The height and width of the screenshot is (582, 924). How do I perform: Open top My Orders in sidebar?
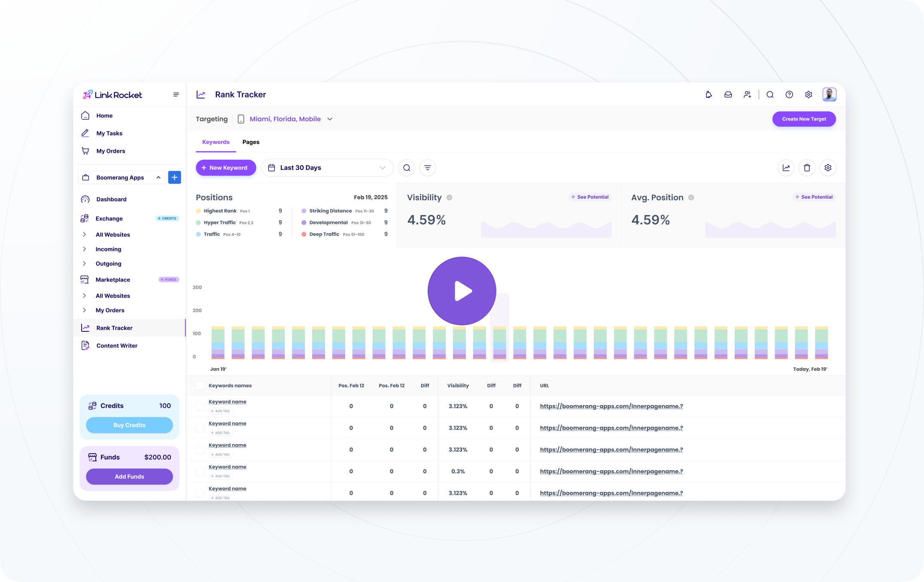129,151
